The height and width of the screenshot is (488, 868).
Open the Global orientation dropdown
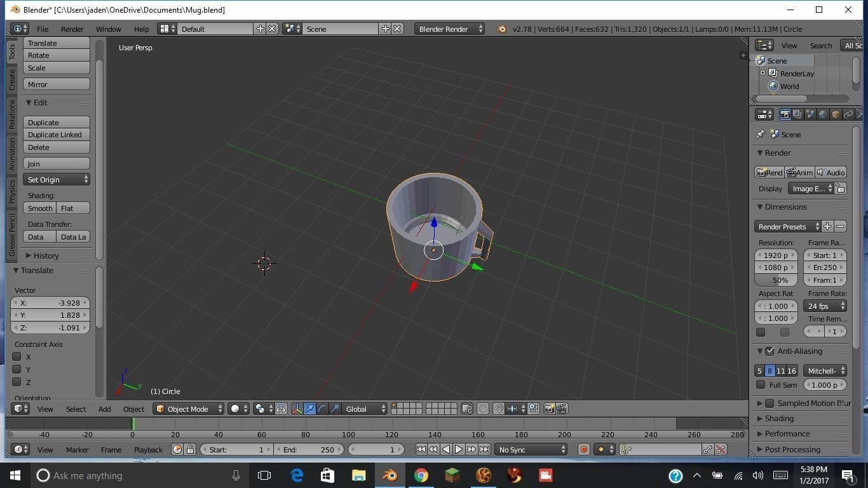click(x=365, y=409)
